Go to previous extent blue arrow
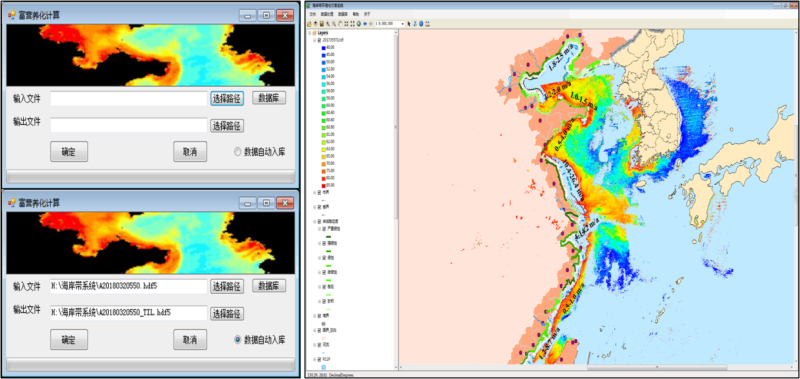The image size is (800, 379). 365,23
